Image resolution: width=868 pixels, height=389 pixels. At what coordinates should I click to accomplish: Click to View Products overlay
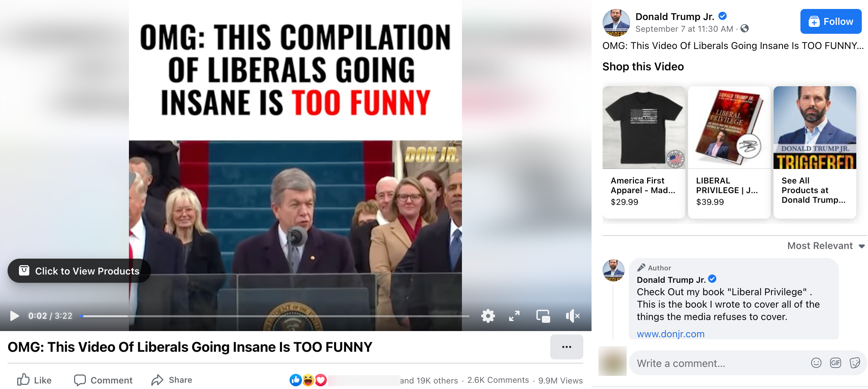(79, 271)
